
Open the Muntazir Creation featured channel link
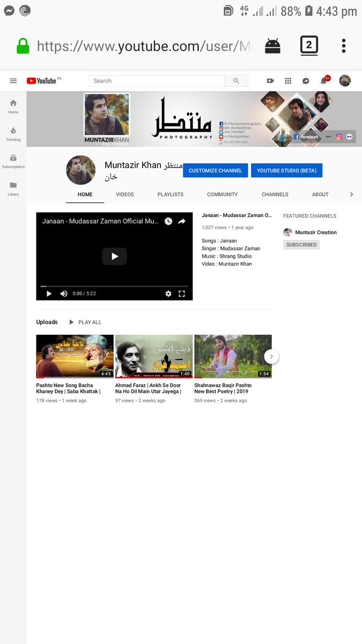pyautogui.click(x=316, y=232)
